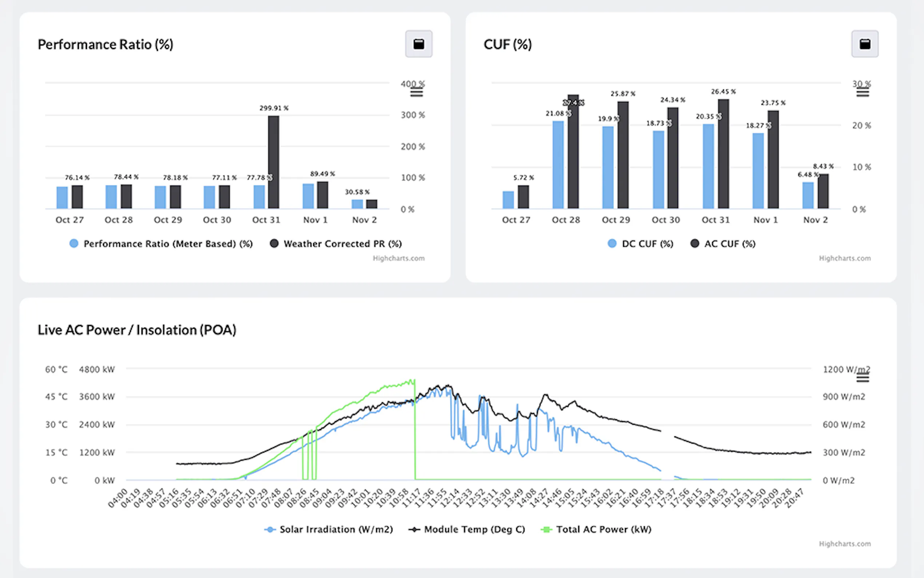Open the Highcharts.com credit under the CUF chart

pyautogui.click(x=844, y=258)
